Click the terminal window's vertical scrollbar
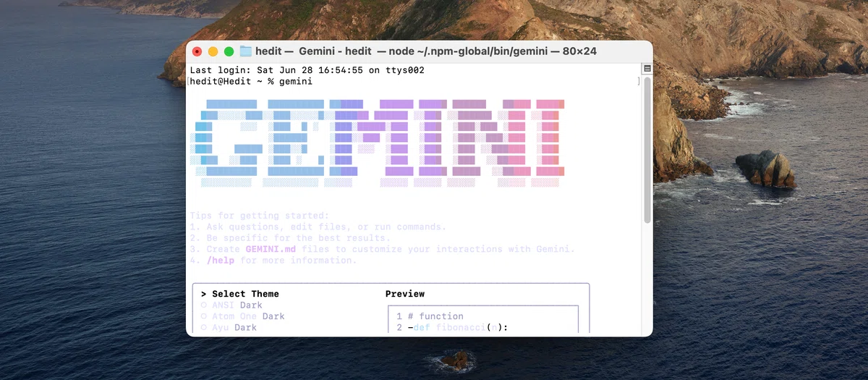 pos(647,150)
